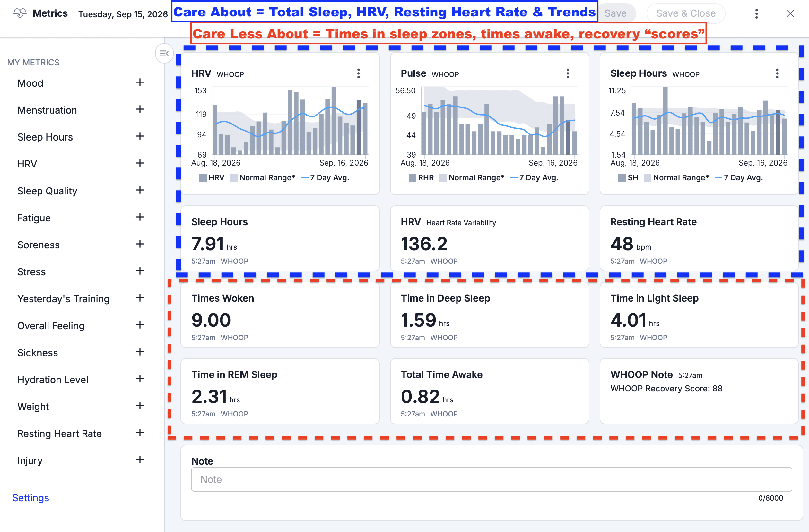Image resolution: width=809 pixels, height=532 pixels.
Task: Toggle the Normal Range legend in Pulse chart
Action: pyautogui.click(x=472, y=178)
